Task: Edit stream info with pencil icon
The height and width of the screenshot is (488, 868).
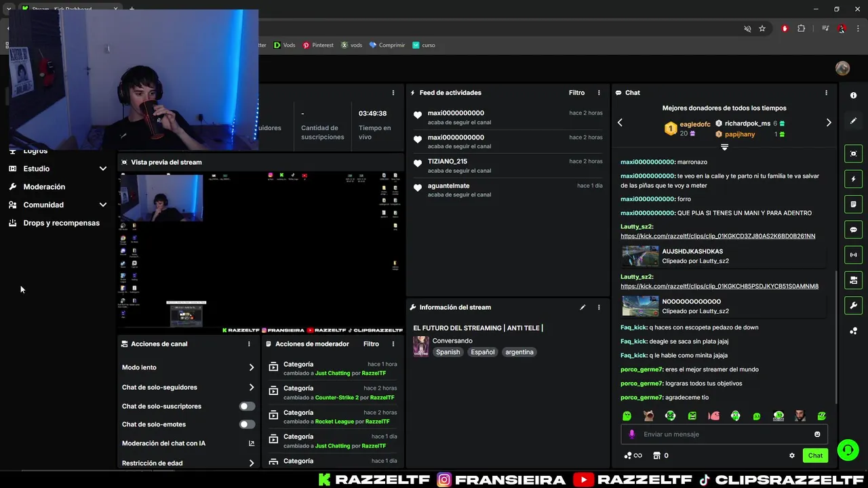Action: 582,307
